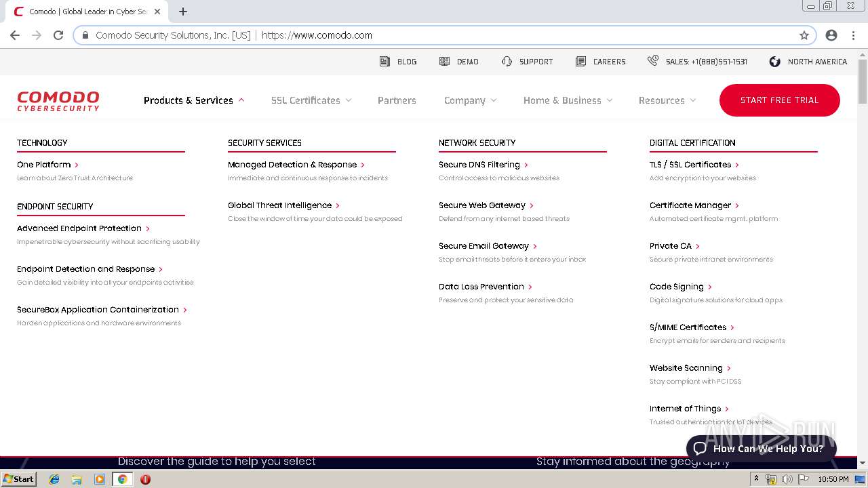Click Network Security heading
Viewport: 868px width, 488px height.
(x=477, y=142)
